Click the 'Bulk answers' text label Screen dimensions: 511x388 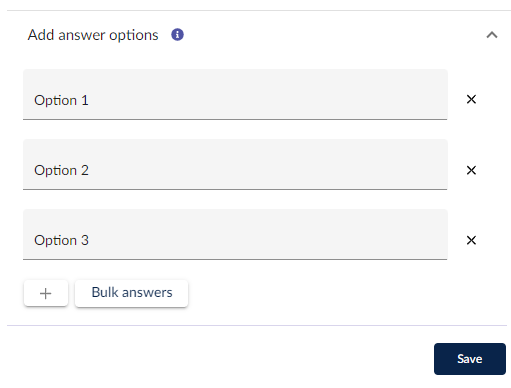132,292
